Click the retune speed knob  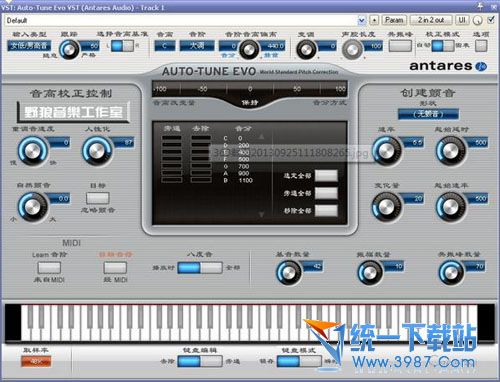(x=33, y=150)
